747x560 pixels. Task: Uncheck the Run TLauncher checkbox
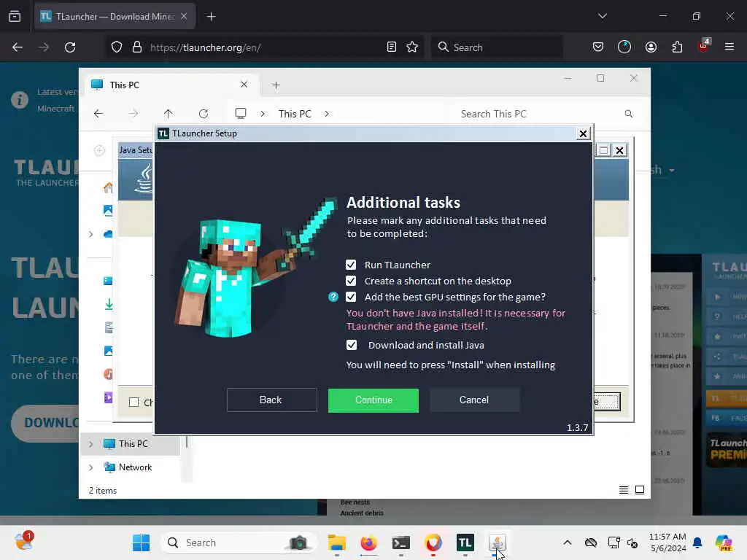point(351,265)
